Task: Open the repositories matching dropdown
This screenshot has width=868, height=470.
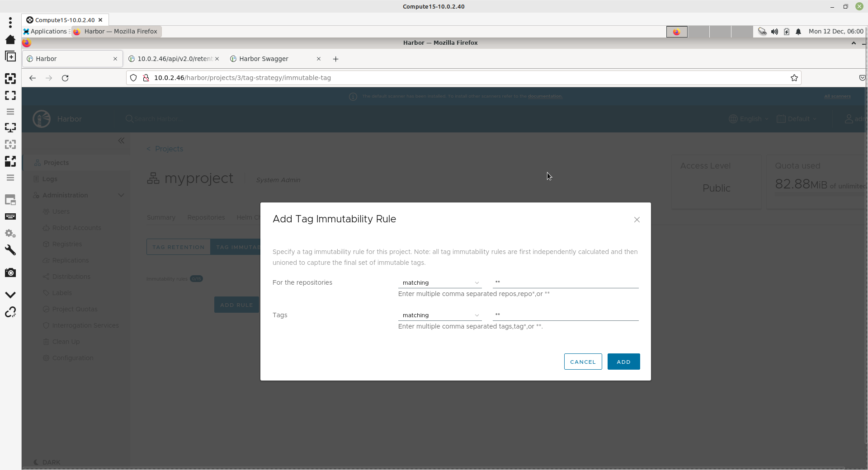Action: click(x=439, y=283)
